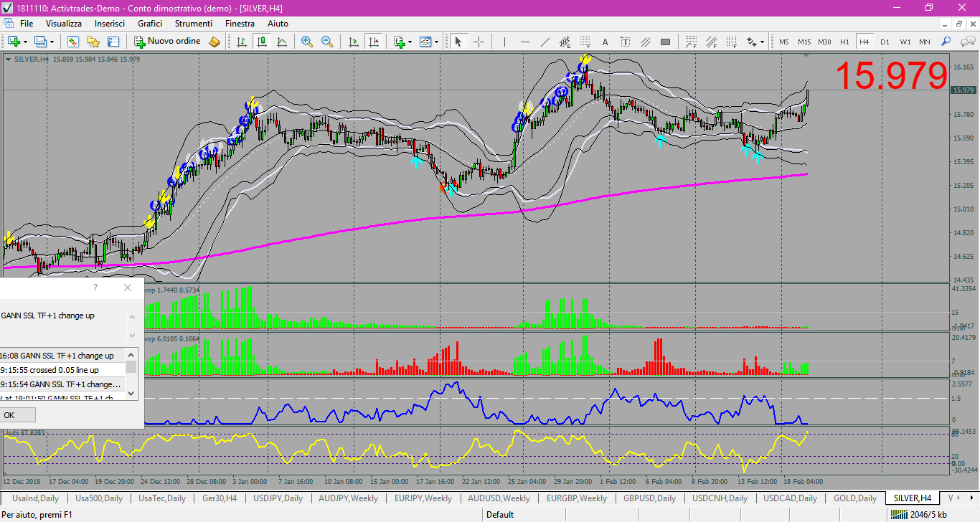The image size is (980, 522).
Task: Switch to M15 timeframe
Action: (x=804, y=42)
